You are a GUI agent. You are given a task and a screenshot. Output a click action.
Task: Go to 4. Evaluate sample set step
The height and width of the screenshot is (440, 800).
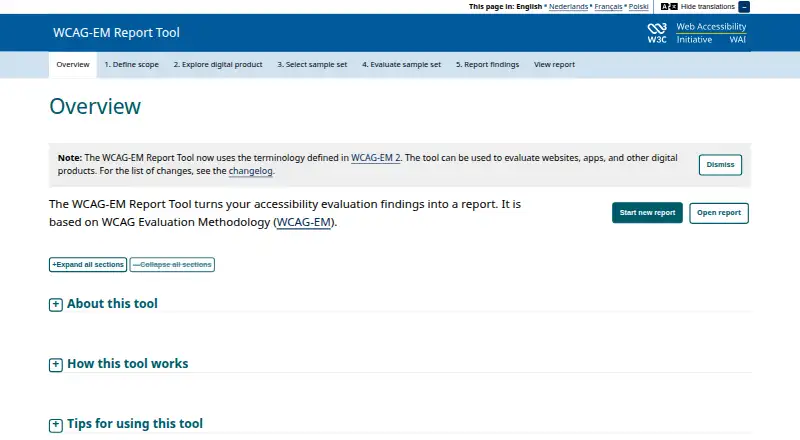click(x=402, y=65)
